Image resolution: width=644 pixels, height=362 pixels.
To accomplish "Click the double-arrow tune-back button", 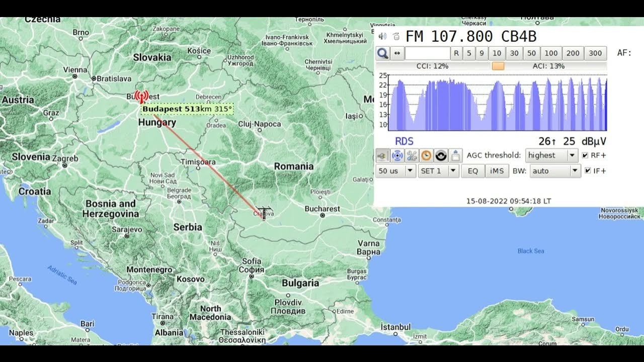I will pos(397,53).
